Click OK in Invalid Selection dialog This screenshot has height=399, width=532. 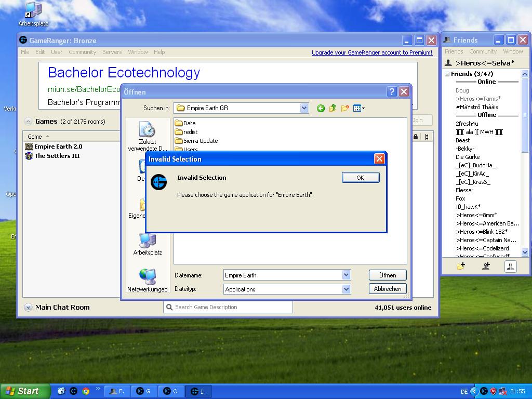tap(360, 178)
